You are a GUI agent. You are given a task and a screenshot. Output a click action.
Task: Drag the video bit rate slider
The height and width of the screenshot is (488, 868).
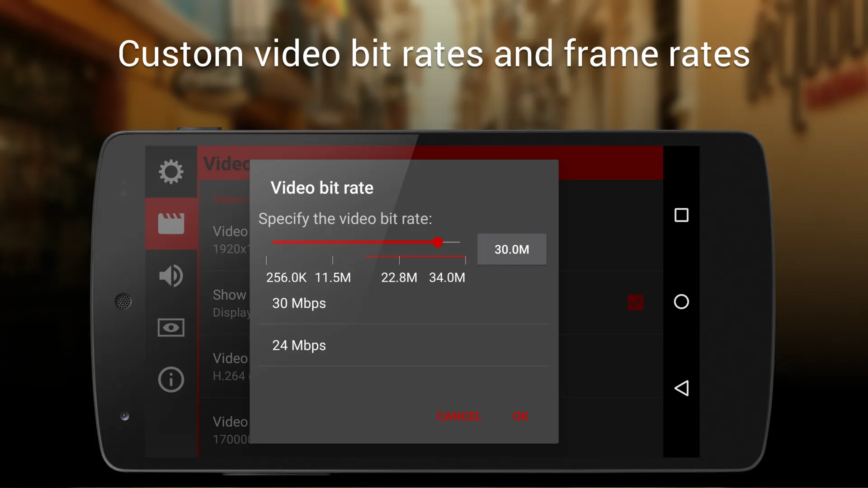pos(438,243)
